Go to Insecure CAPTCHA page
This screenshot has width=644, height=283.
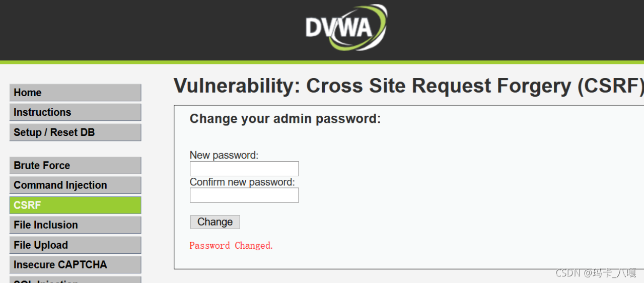pos(75,265)
